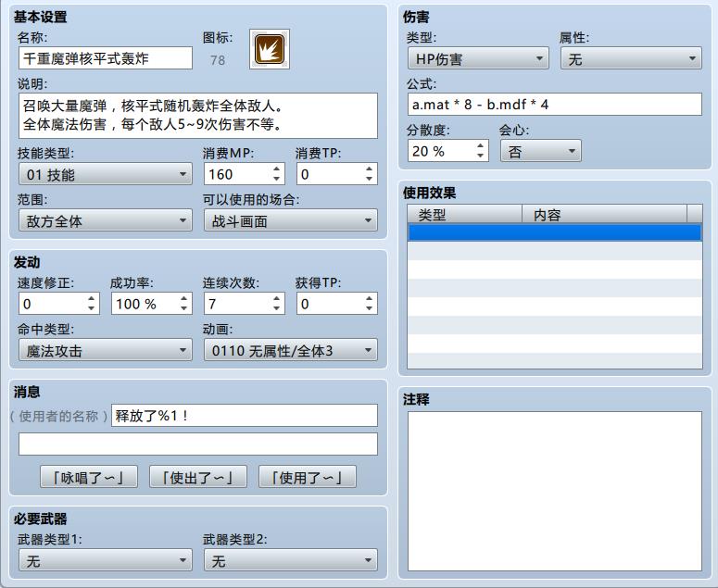Open the 技能类型 dropdown
This screenshot has width=718, height=588.
(x=106, y=174)
